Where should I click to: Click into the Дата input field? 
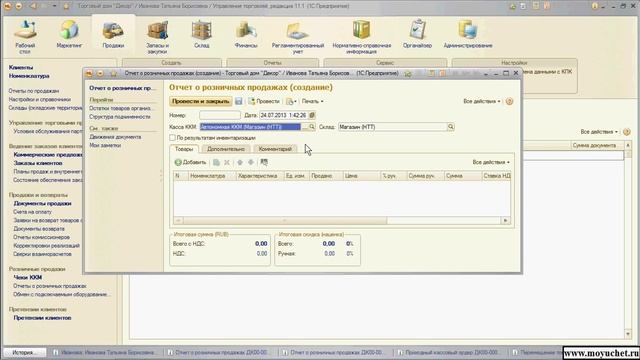click(284, 116)
